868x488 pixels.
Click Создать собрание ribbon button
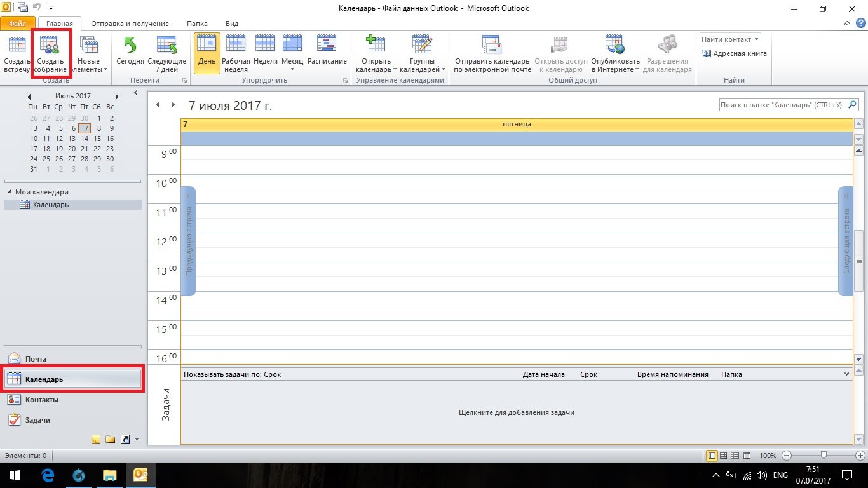[x=51, y=55]
